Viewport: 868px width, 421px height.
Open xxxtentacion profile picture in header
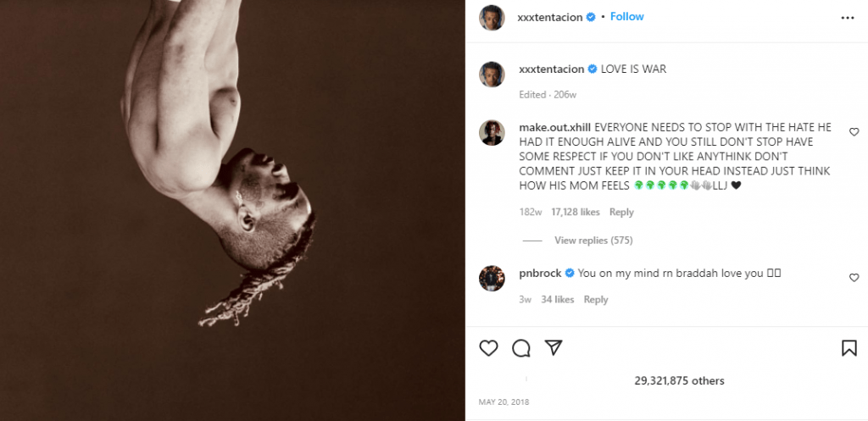coord(492,17)
